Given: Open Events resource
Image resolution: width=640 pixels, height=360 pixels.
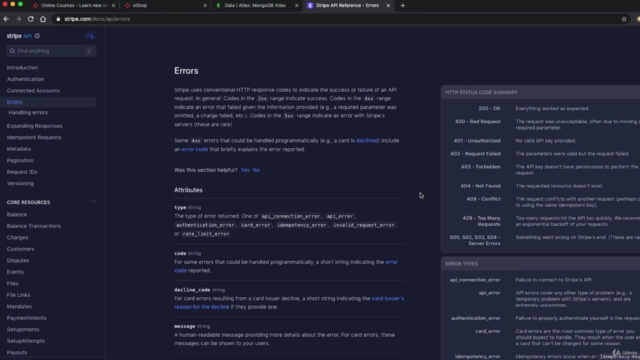Looking at the screenshot, I should click(x=15, y=272).
